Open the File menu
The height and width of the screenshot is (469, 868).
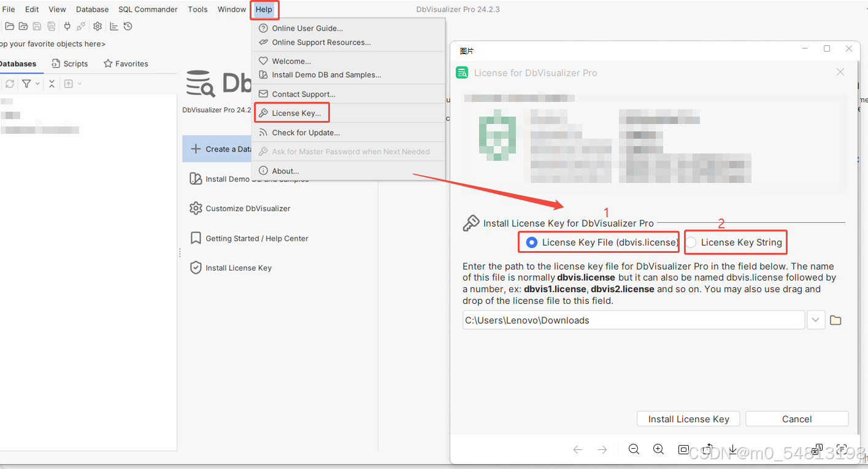click(x=9, y=9)
